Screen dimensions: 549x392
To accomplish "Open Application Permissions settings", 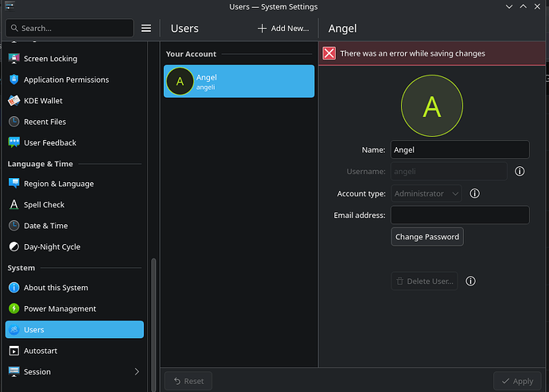I will pyautogui.click(x=74, y=80).
